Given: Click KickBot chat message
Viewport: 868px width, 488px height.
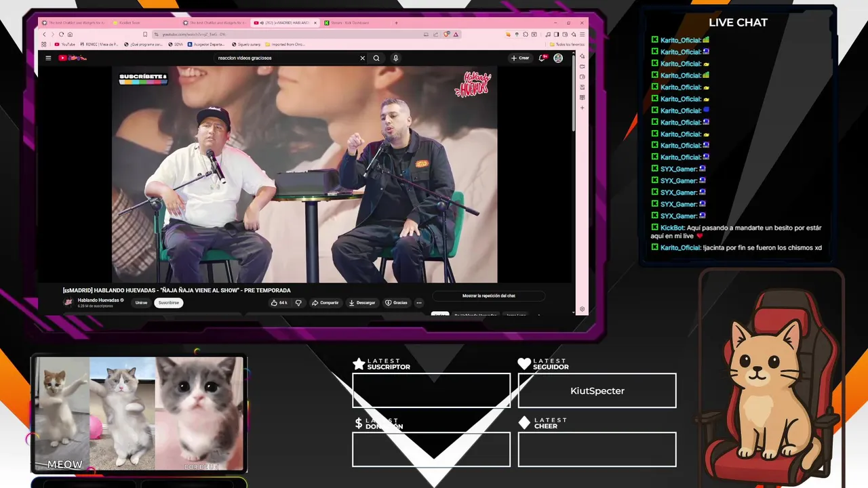Looking at the screenshot, I should tap(736, 232).
